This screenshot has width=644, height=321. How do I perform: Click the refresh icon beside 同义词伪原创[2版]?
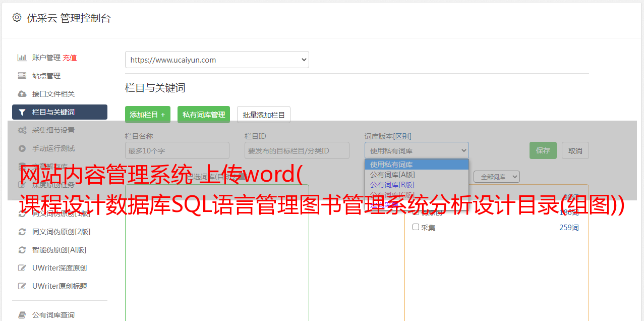(x=22, y=232)
